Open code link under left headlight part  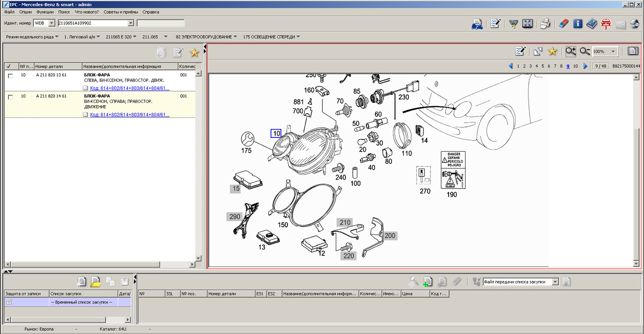129,88
